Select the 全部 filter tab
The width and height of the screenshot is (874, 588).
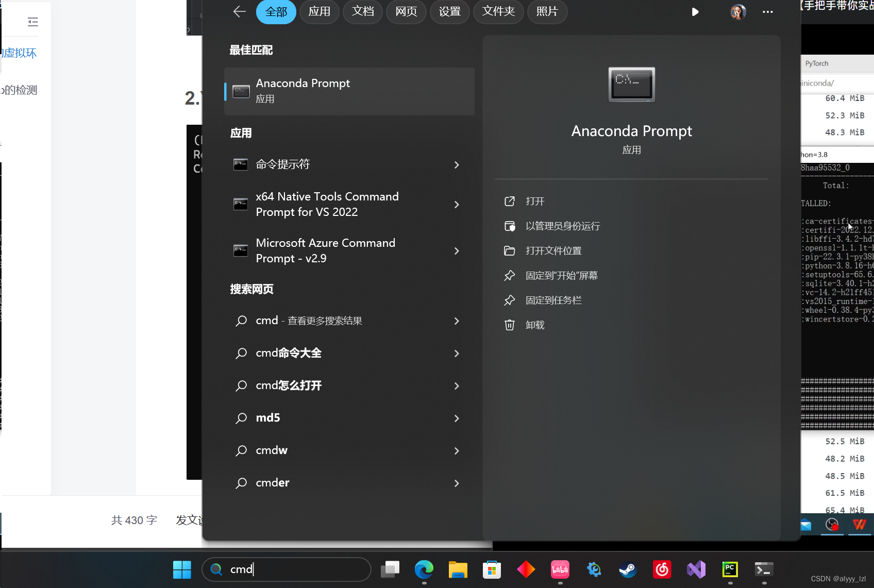276,11
